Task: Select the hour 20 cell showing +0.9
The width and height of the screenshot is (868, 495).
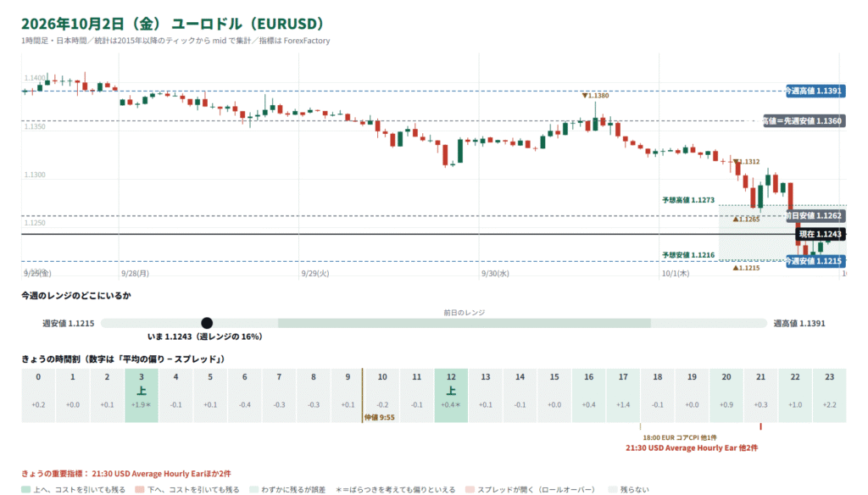Action: [726, 395]
